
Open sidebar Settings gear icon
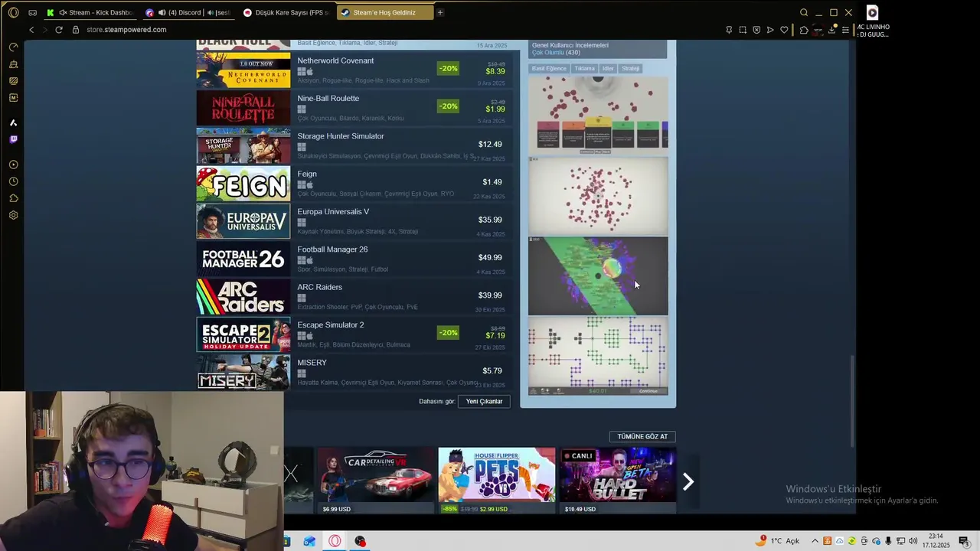point(13,215)
